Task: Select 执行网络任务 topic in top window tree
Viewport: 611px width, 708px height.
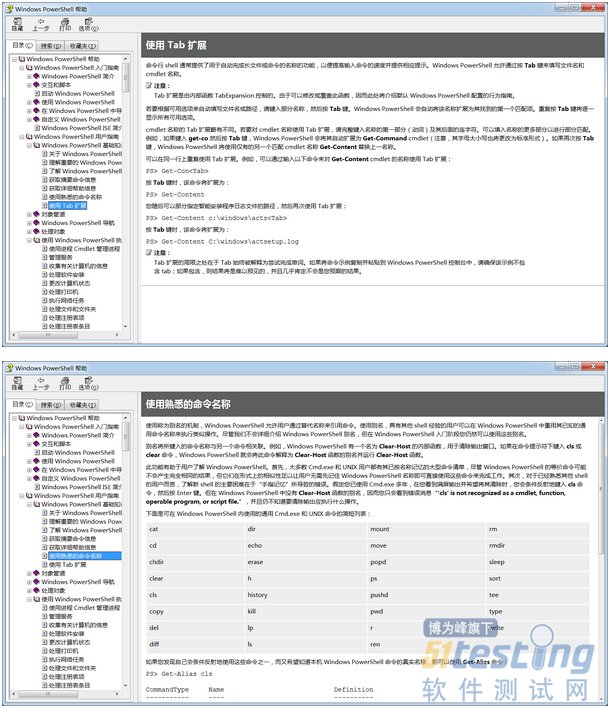Action: (x=66, y=301)
